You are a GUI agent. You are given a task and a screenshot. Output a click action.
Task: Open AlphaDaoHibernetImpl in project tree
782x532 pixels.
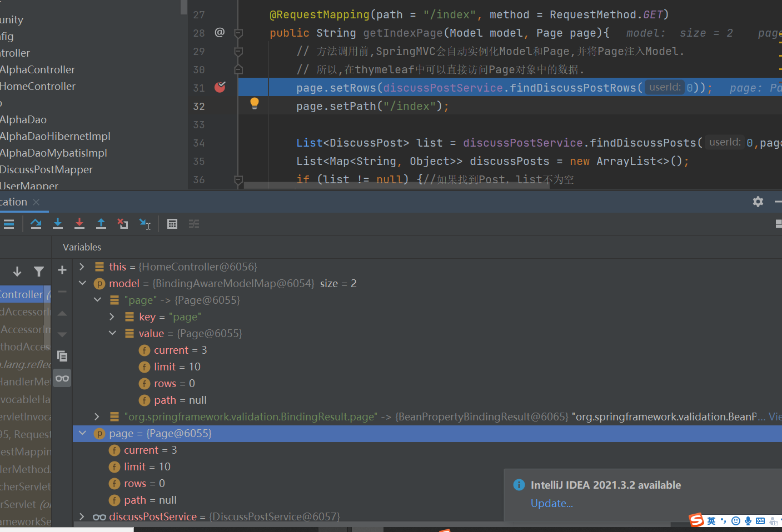(55, 136)
